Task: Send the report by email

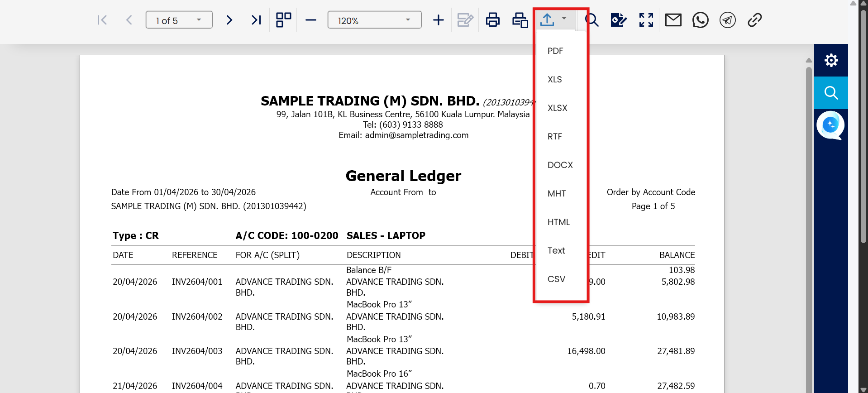Action: [673, 20]
